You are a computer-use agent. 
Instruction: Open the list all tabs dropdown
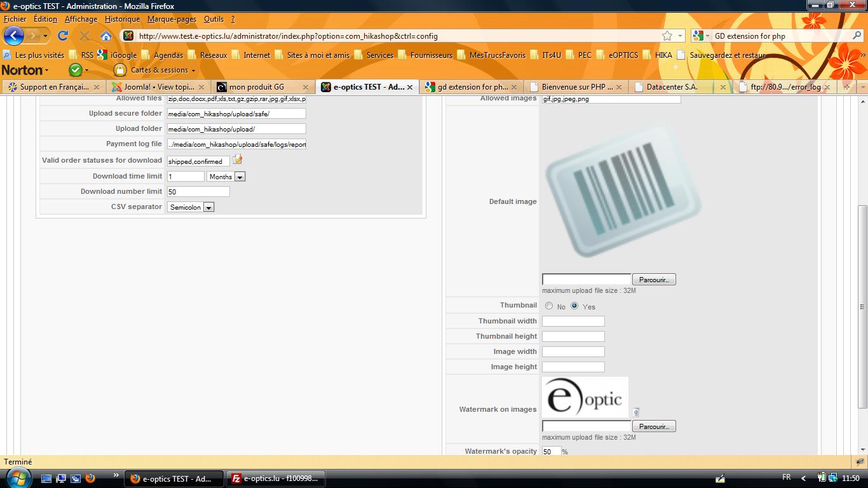862,87
